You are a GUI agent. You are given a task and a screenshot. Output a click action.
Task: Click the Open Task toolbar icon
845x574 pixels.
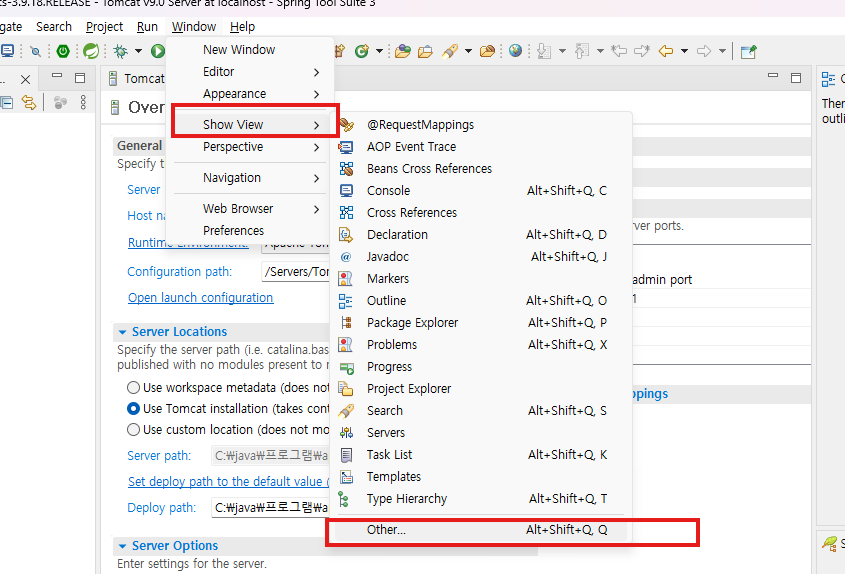pyautogui.click(x=425, y=51)
